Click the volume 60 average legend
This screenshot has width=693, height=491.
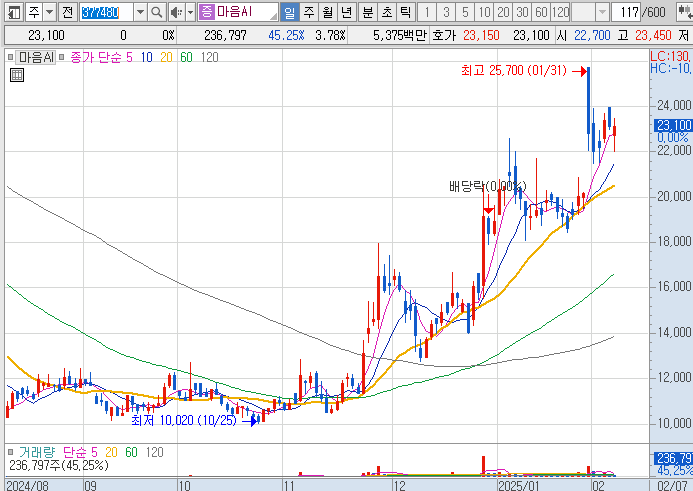[131, 453]
